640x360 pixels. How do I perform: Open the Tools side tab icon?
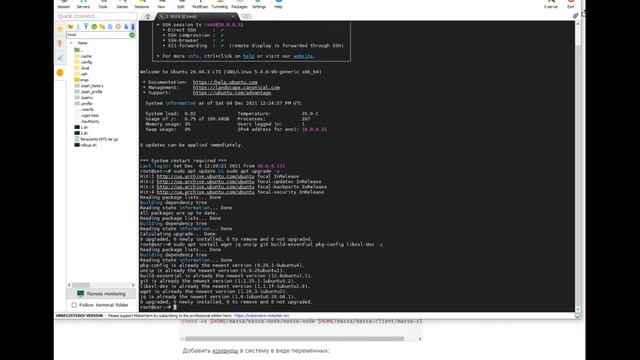click(60, 43)
